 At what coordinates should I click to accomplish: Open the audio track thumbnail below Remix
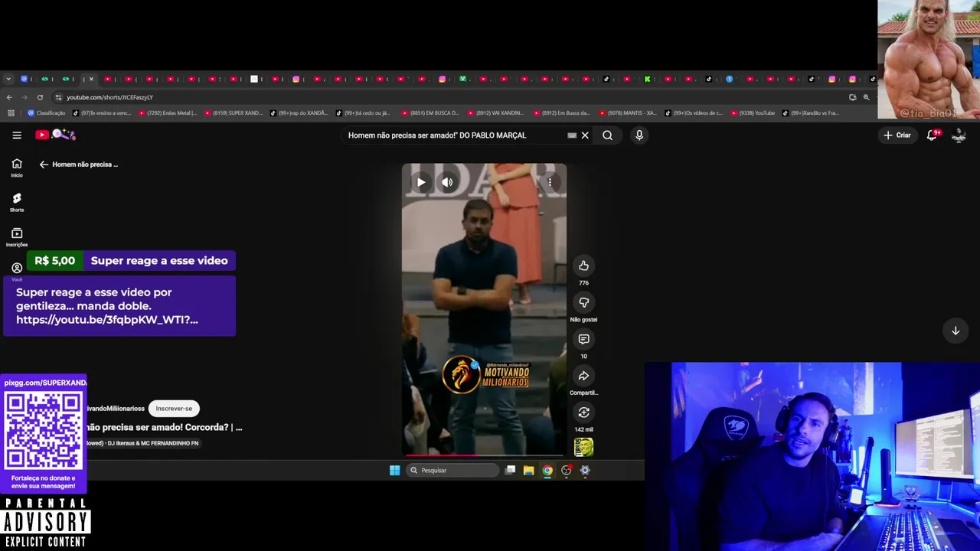(583, 447)
